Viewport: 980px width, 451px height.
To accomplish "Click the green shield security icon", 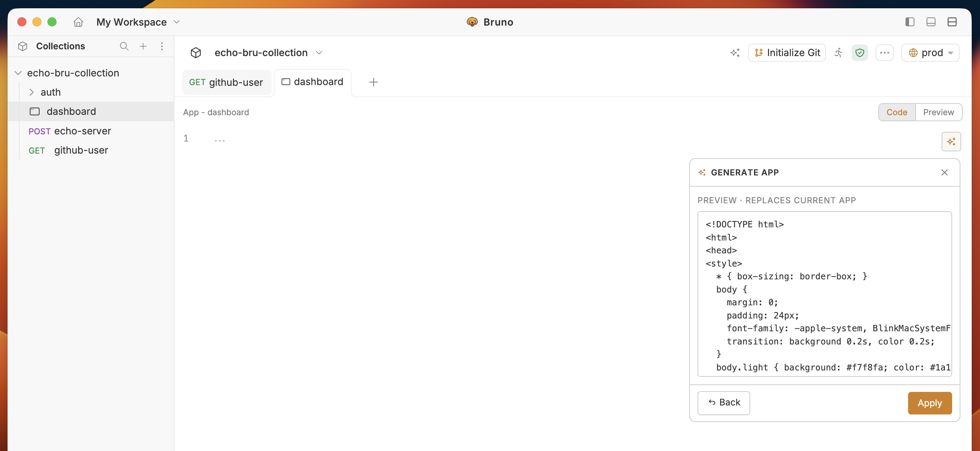I will pos(859,53).
